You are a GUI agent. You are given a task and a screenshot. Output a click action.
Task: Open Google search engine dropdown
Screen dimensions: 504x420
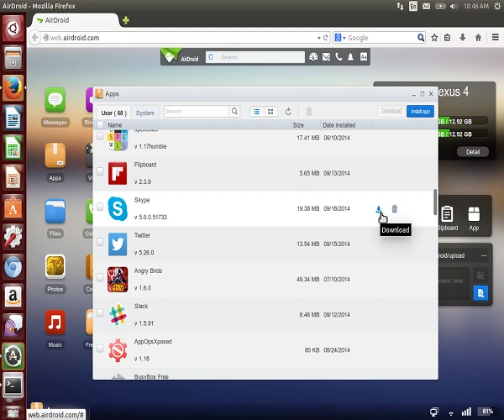340,38
